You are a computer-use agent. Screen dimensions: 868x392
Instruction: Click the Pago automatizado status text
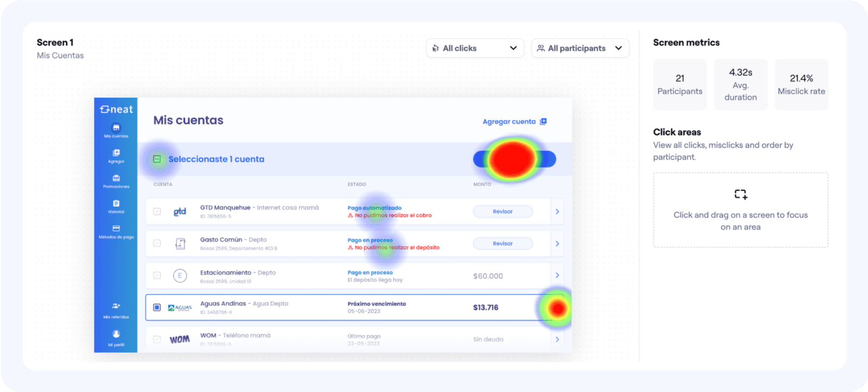(x=375, y=208)
